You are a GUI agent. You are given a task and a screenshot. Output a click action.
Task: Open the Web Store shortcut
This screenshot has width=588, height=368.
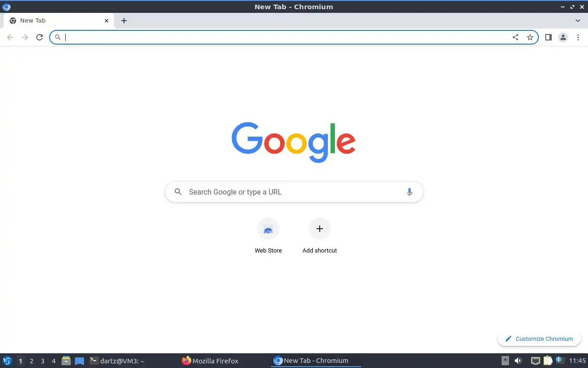pyautogui.click(x=268, y=236)
